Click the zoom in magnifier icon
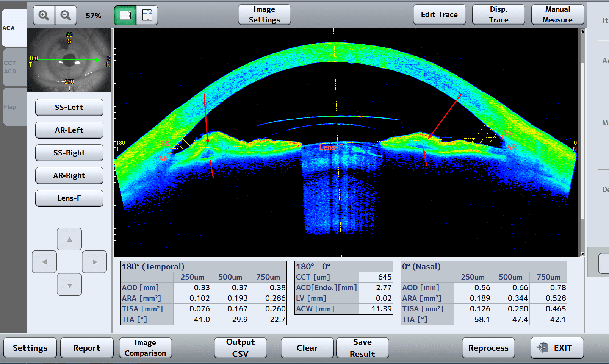 [44, 16]
